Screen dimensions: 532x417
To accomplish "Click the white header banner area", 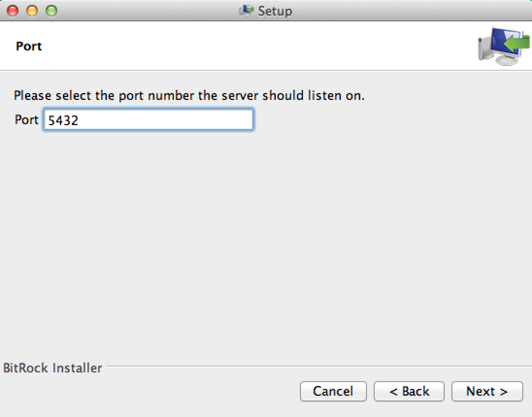I will [x=243, y=46].
